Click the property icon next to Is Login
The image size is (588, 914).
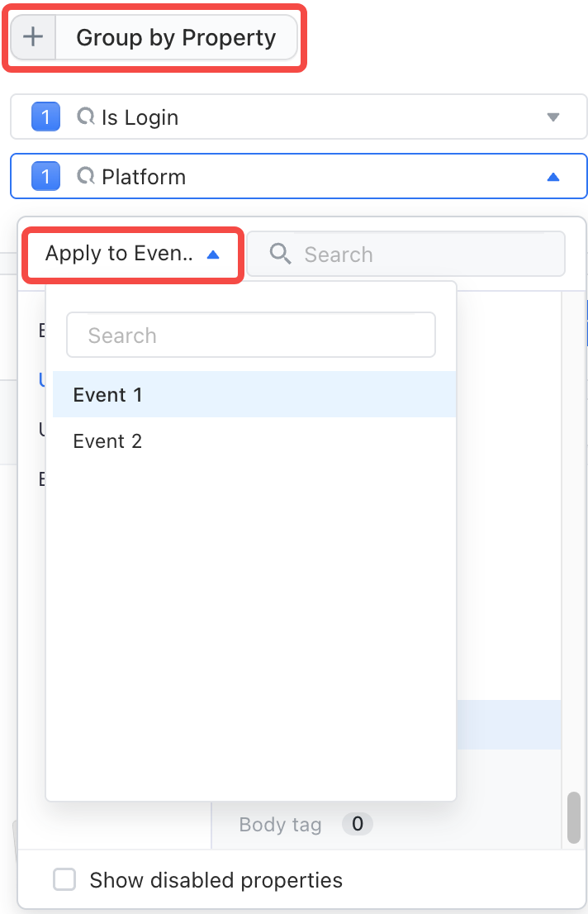86,117
